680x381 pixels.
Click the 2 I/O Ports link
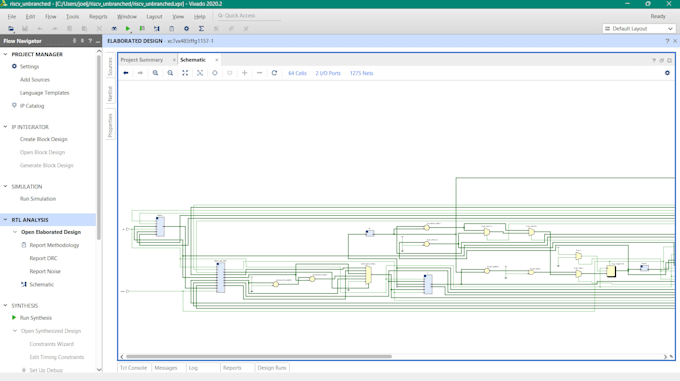[x=328, y=73]
